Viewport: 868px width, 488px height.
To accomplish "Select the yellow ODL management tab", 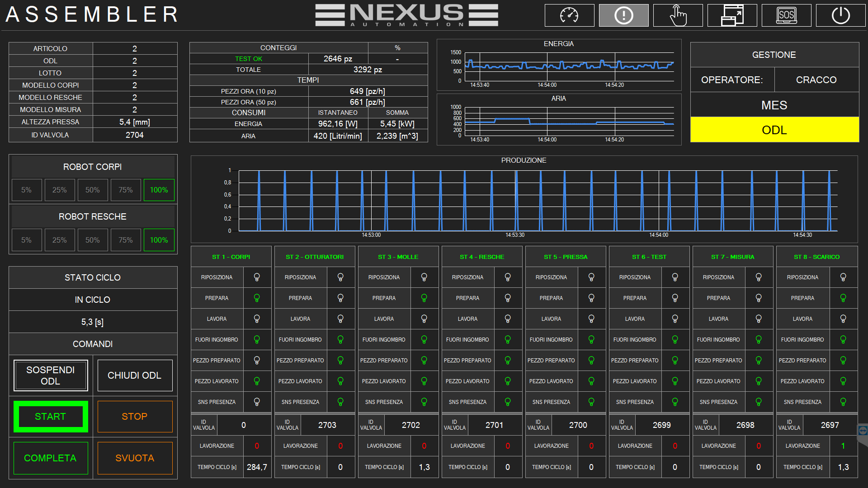I will point(774,130).
